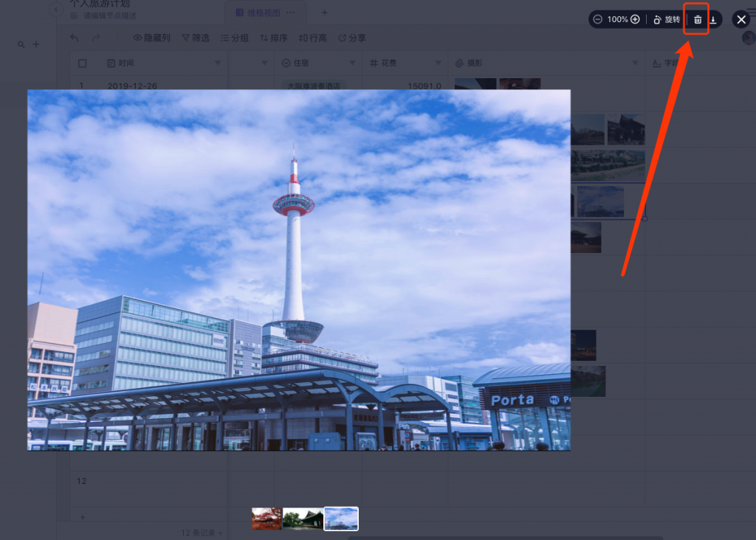Click the row number 12 cell
756x540 pixels.
(x=81, y=481)
